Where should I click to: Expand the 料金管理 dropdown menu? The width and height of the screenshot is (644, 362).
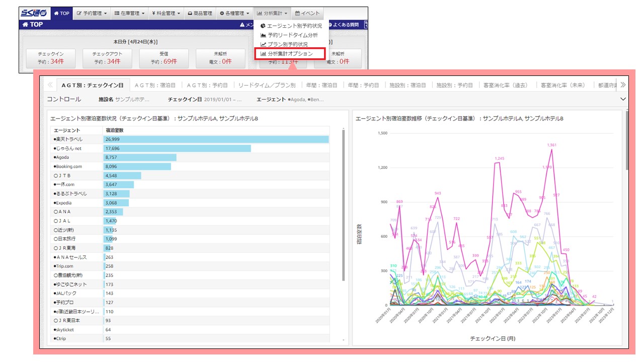click(165, 14)
